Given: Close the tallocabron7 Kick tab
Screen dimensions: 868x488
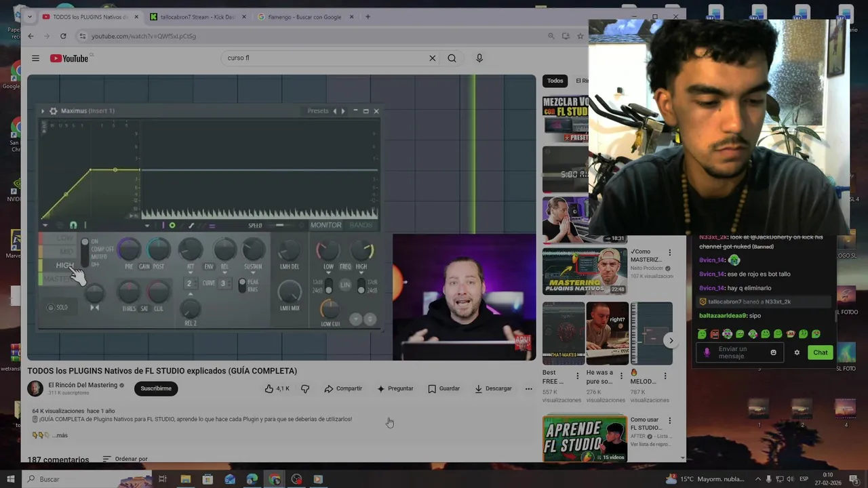Looking at the screenshot, I should (243, 17).
